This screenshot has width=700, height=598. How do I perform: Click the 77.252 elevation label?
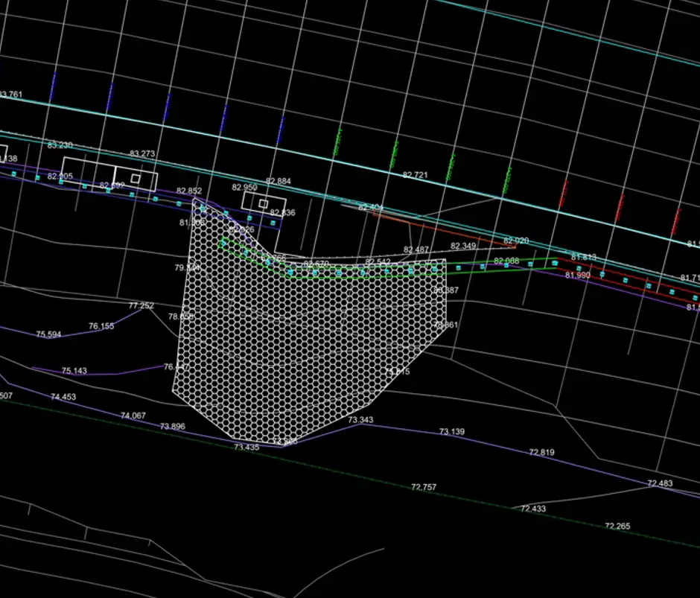click(141, 306)
